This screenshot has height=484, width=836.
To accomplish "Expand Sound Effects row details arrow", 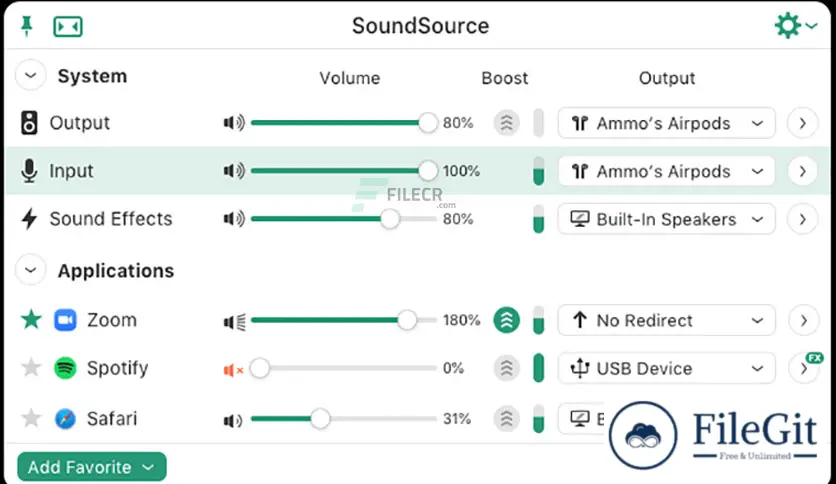I will (802, 219).
